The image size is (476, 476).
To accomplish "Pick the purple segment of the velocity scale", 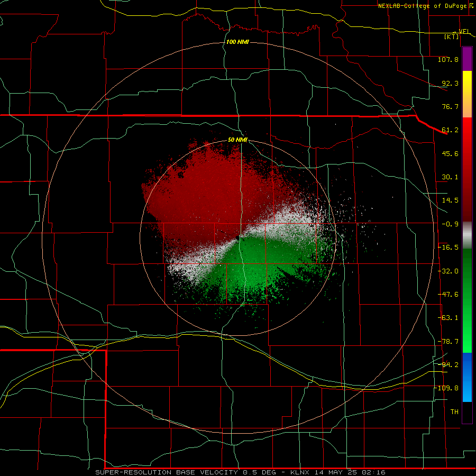I will [467, 59].
